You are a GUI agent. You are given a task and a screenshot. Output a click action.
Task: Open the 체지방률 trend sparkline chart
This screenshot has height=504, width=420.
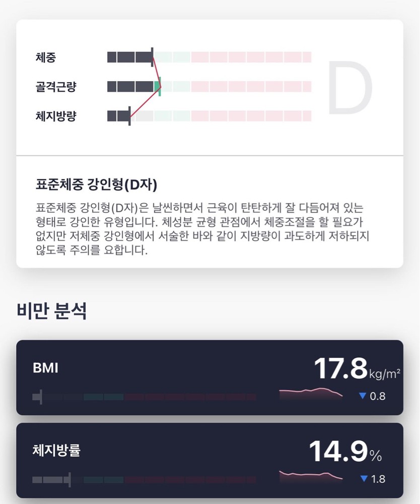(311, 475)
